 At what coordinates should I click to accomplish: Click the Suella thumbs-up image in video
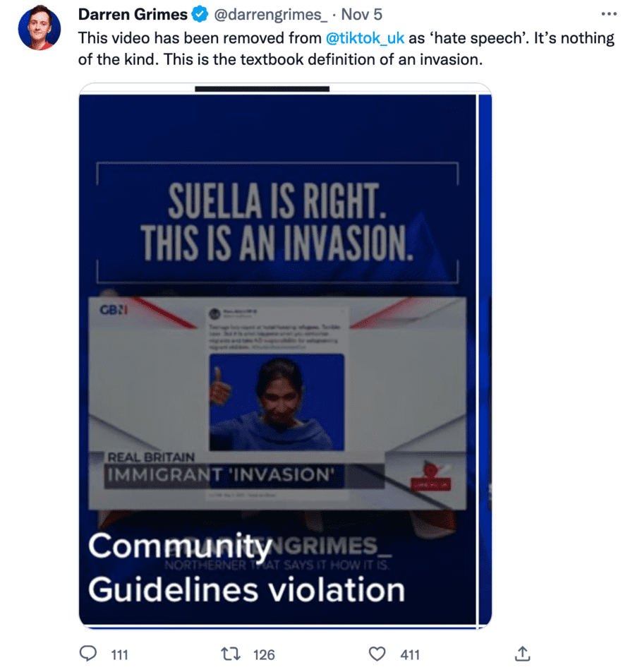point(277,402)
